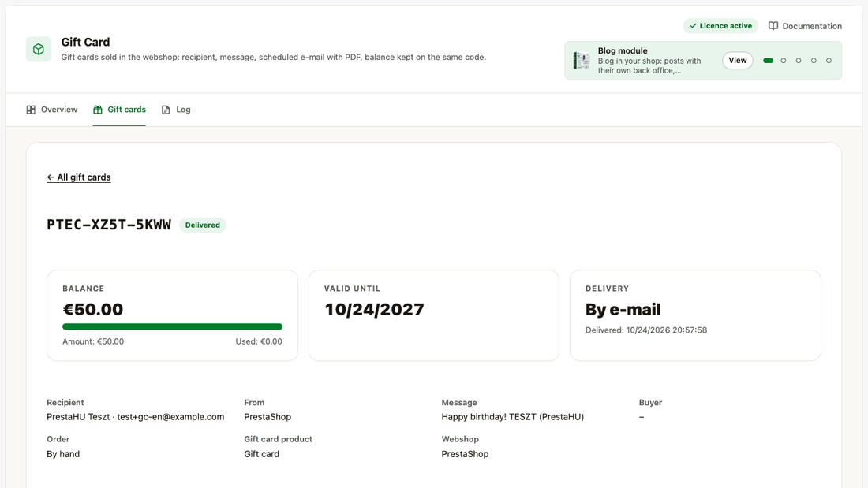
Task: Open the Log tab
Action: [176, 110]
